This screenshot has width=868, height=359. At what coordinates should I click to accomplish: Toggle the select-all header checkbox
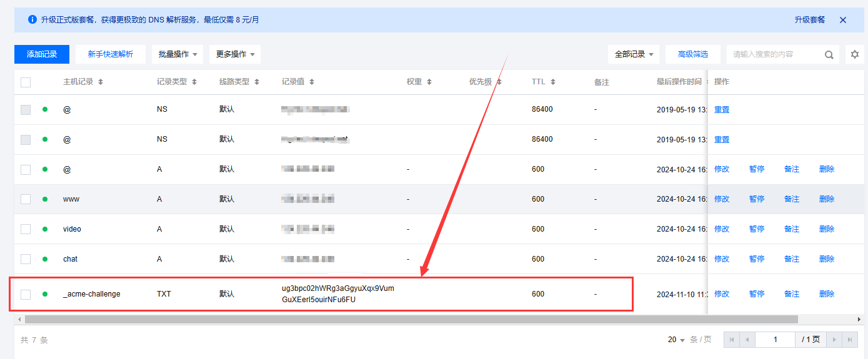[x=26, y=82]
